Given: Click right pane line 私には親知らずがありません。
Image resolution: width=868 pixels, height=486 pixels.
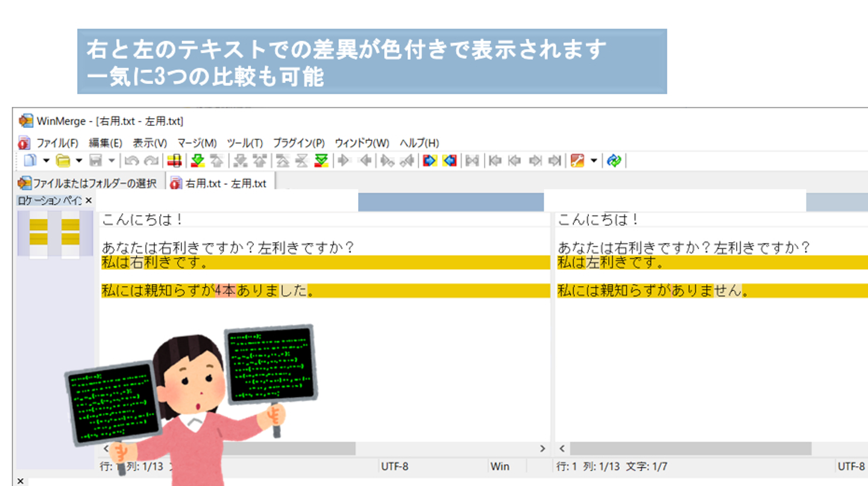Looking at the screenshot, I should pos(712,291).
